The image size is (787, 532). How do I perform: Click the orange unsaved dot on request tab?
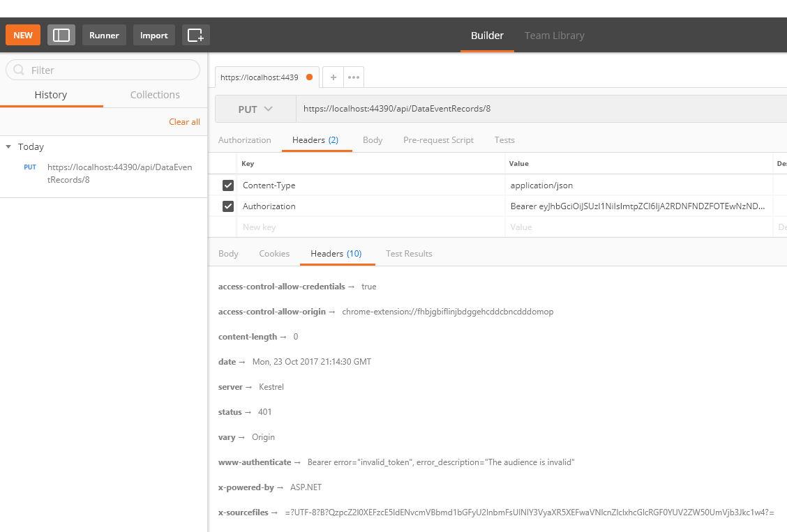coord(309,77)
